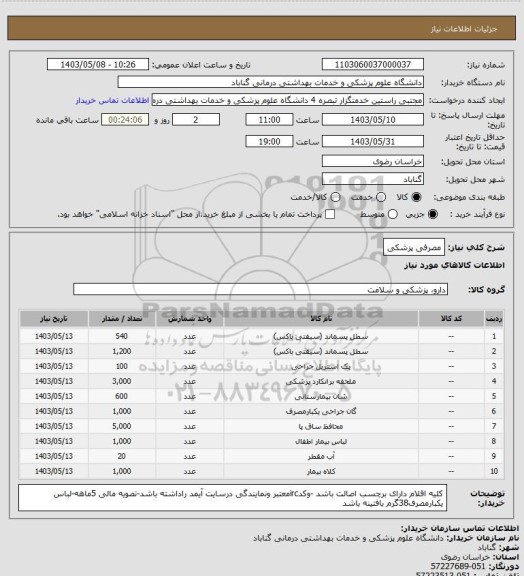The image size is (524, 576).
Task: Select the کالا radio button
Action: (x=416, y=197)
